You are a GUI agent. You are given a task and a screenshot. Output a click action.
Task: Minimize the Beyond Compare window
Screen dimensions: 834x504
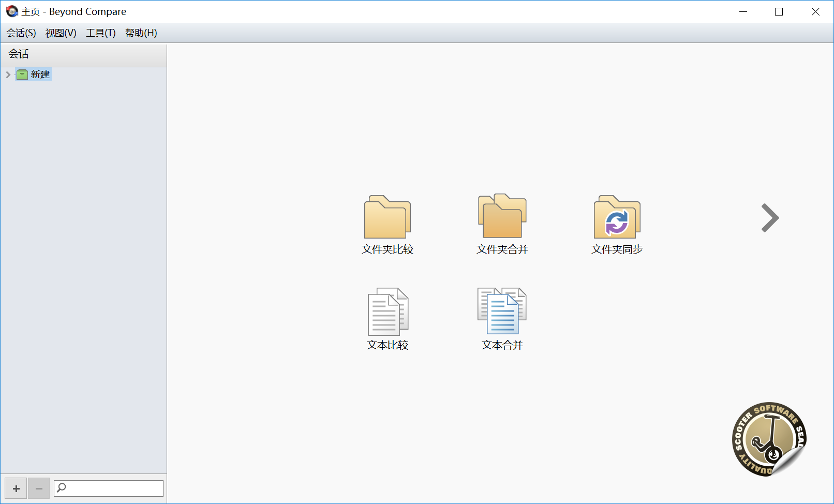(x=743, y=12)
